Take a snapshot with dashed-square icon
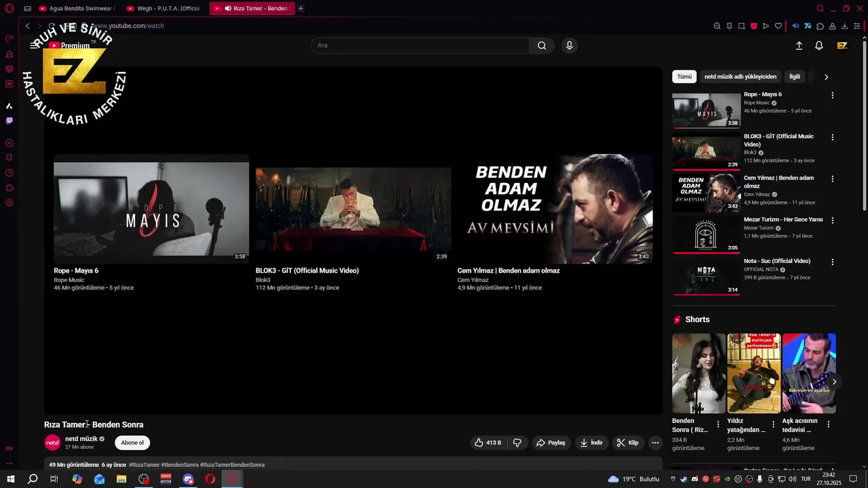Screen dimensions: 868x488 pyautogui.click(x=742, y=26)
